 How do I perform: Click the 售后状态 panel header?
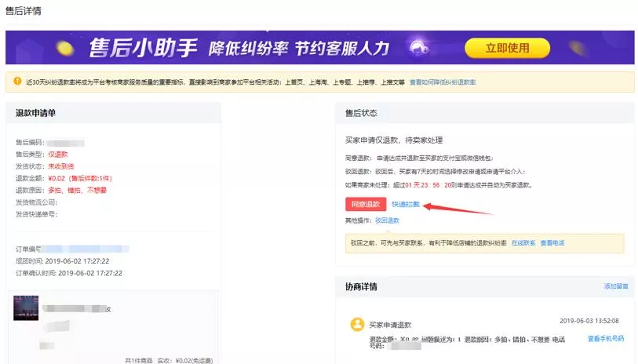point(361,113)
